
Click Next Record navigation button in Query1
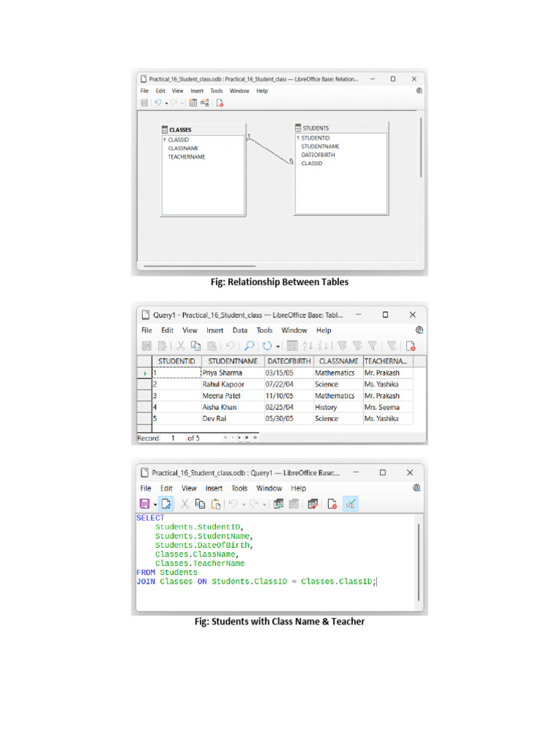(x=239, y=438)
